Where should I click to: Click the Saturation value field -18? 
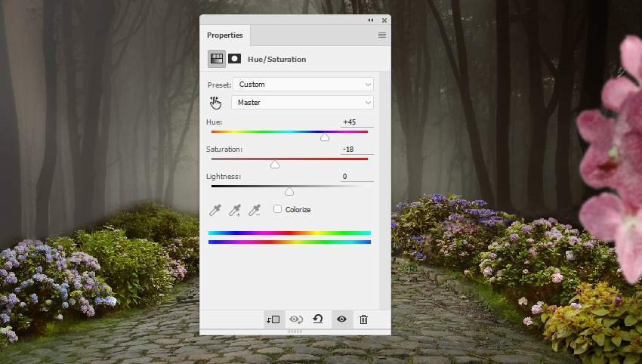point(357,149)
